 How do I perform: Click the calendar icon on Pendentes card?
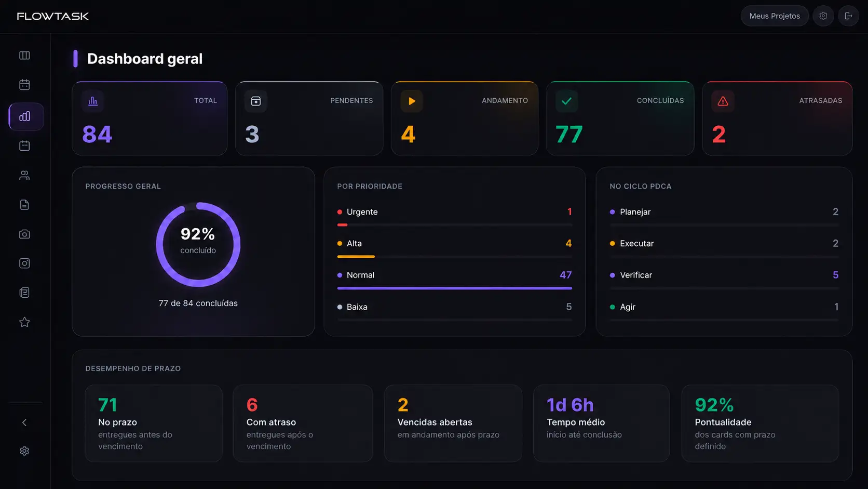[x=256, y=101]
